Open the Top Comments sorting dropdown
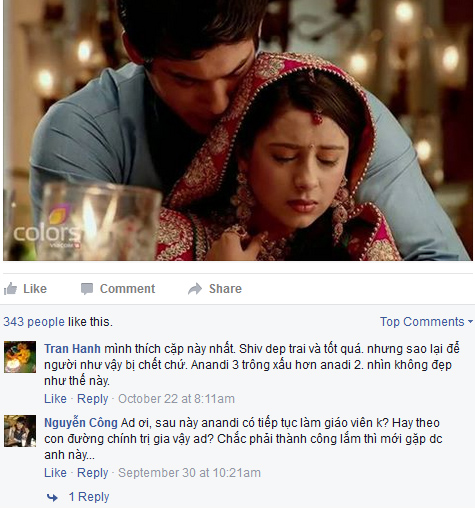The image size is (475, 511). tap(426, 322)
